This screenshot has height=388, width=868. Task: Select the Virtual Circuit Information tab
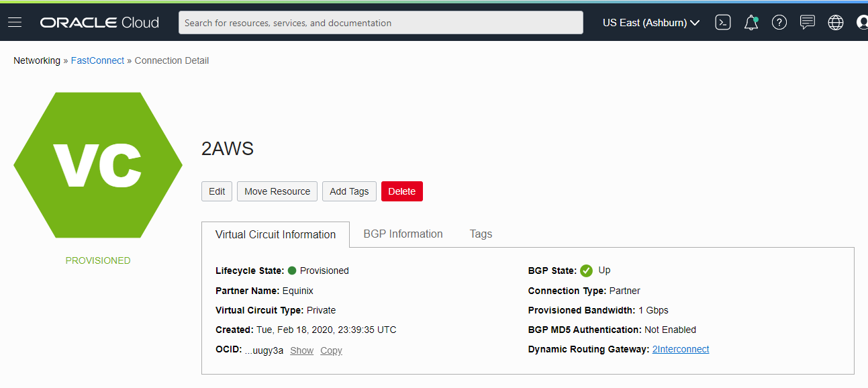[275, 234]
